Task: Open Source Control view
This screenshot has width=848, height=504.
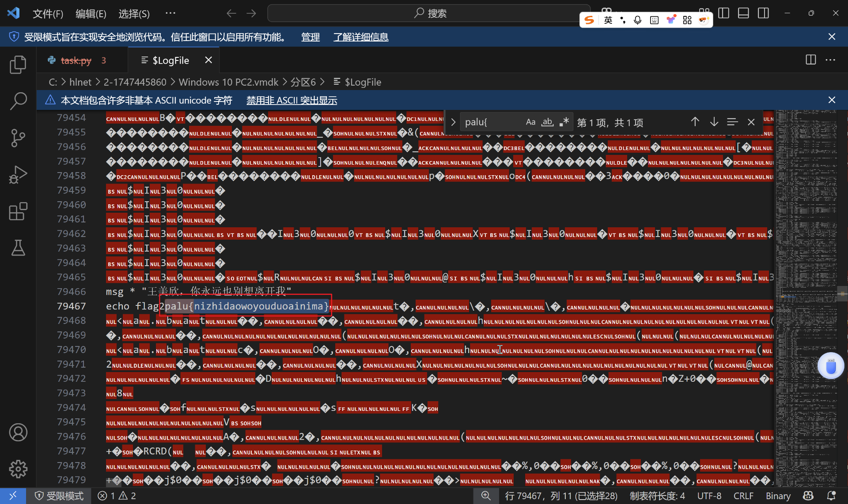Action: tap(18, 138)
